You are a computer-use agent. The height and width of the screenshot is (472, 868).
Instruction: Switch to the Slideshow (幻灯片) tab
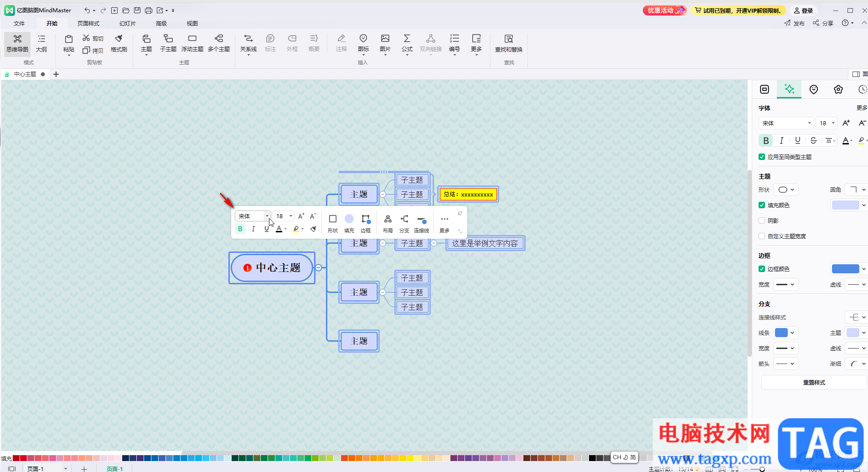(x=127, y=23)
